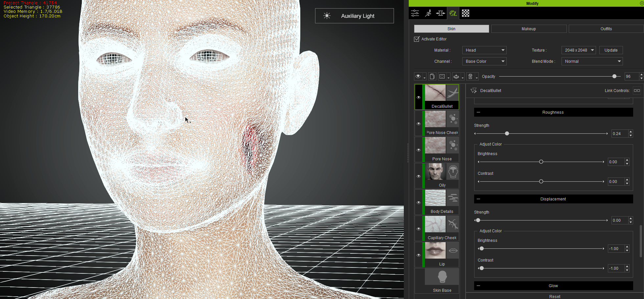
Task: Click Oily layer's face mask icon
Action: (x=452, y=172)
